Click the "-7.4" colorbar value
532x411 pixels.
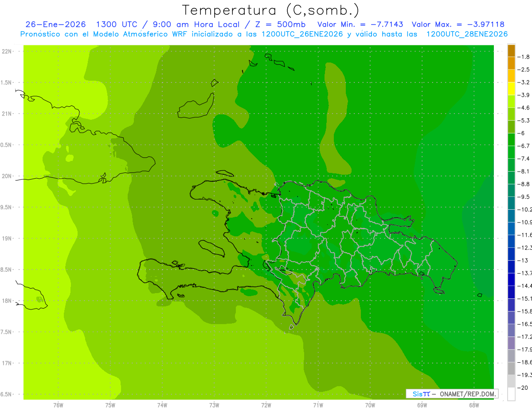524,159
